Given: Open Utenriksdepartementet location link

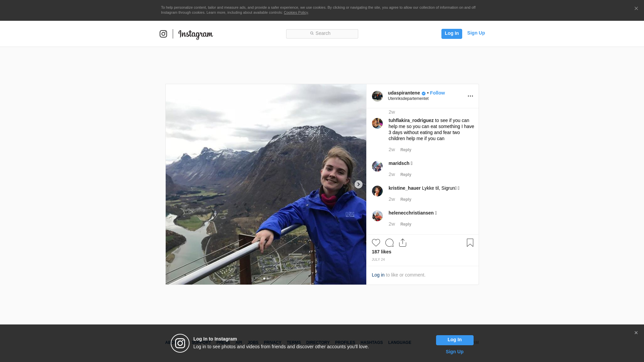Looking at the screenshot, I should (x=408, y=99).
